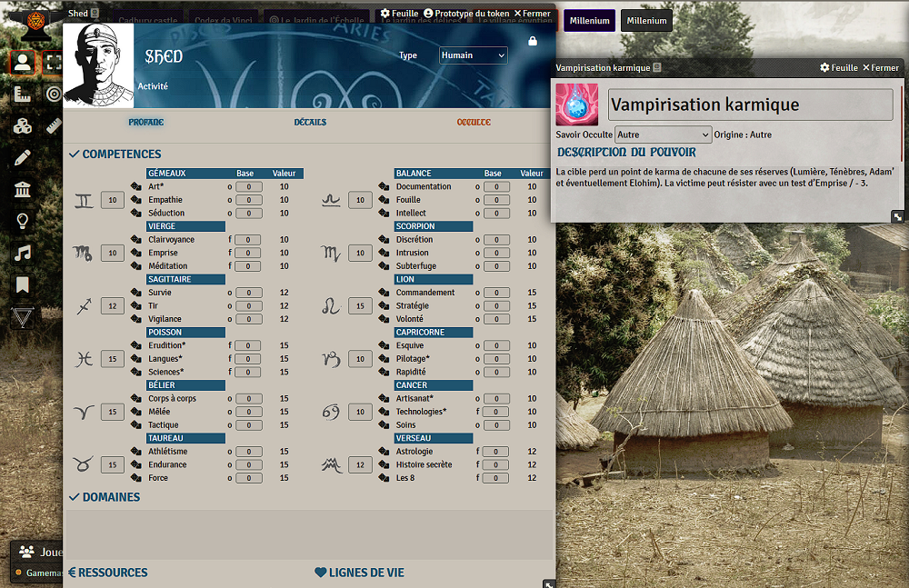Click the Vampirisation karmique power image
The width and height of the screenshot is (909, 588).
[x=576, y=105]
